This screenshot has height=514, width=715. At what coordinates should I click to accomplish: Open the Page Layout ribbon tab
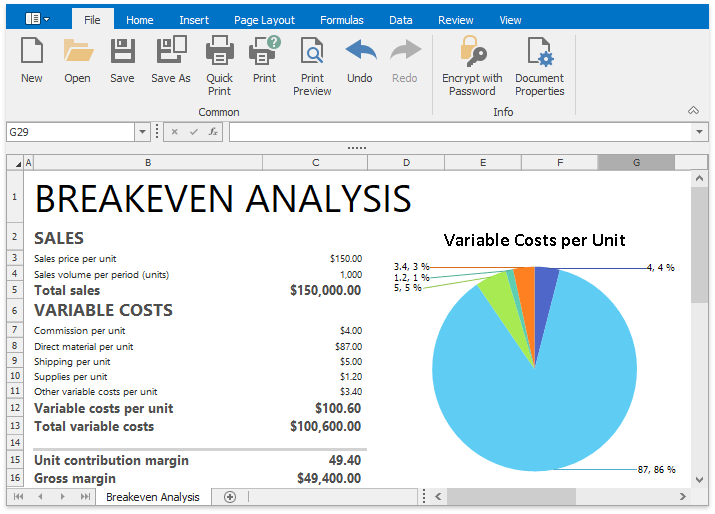pos(264,20)
